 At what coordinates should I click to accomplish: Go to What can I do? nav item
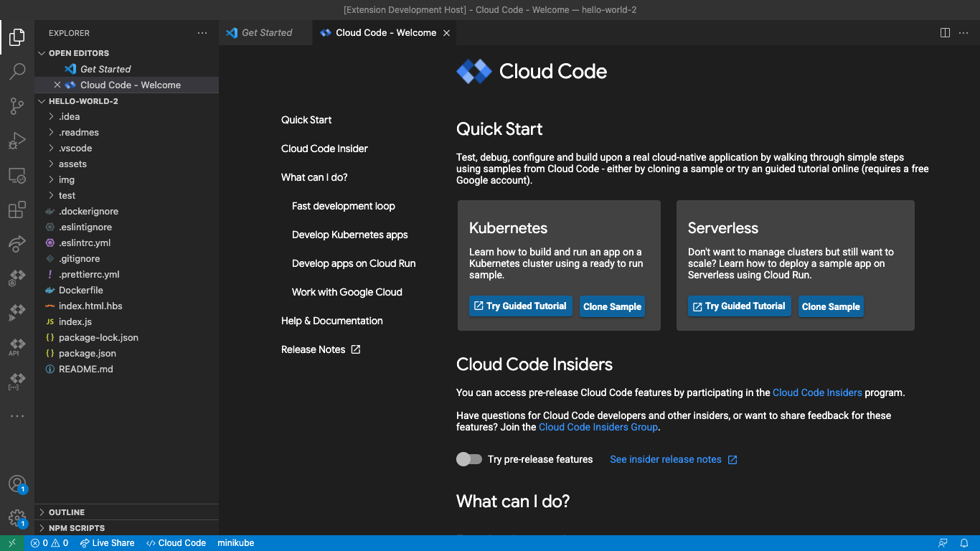tap(314, 177)
